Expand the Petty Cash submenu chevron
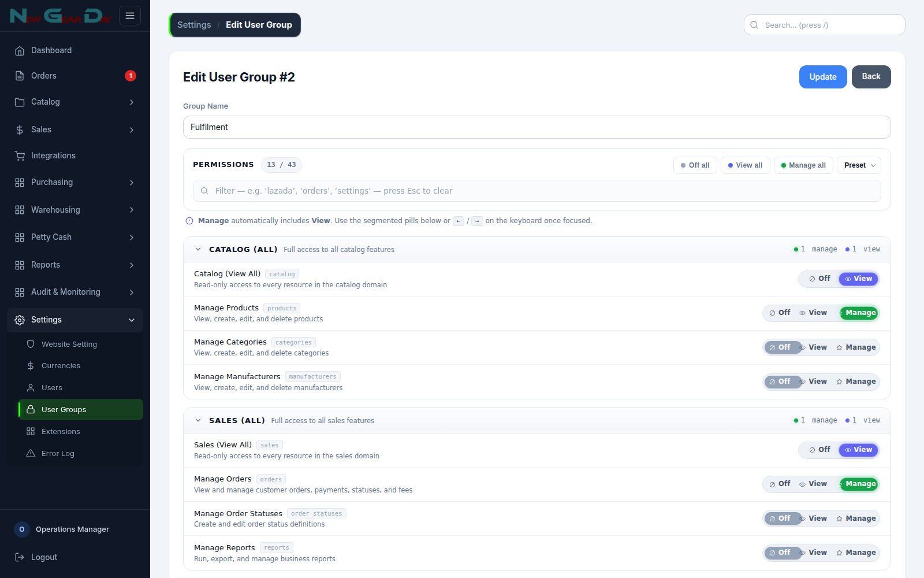 point(132,238)
